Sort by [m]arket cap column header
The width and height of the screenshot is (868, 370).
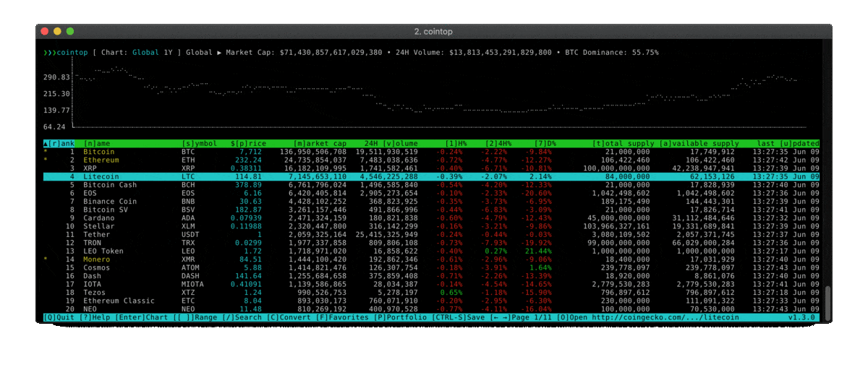[x=320, y=143]
